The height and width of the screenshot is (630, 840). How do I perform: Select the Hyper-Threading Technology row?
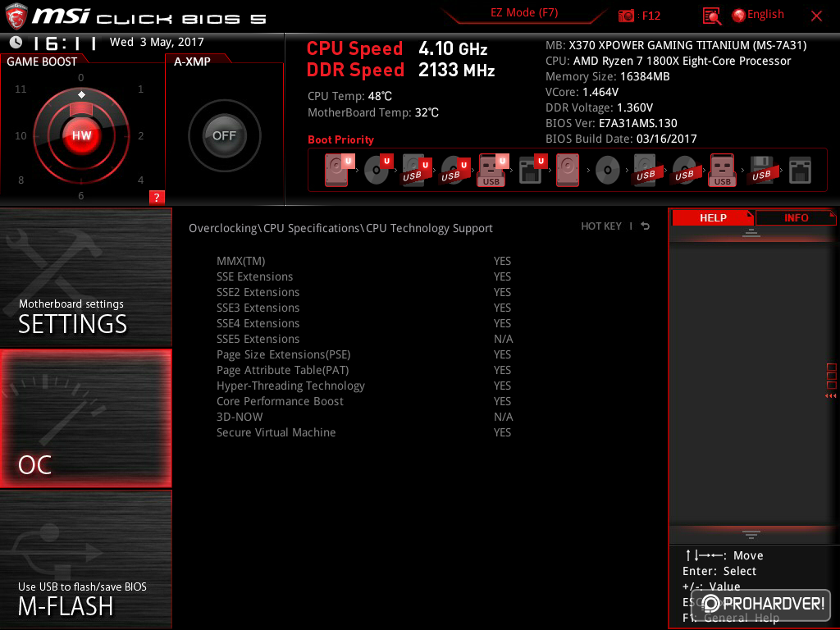364,386
